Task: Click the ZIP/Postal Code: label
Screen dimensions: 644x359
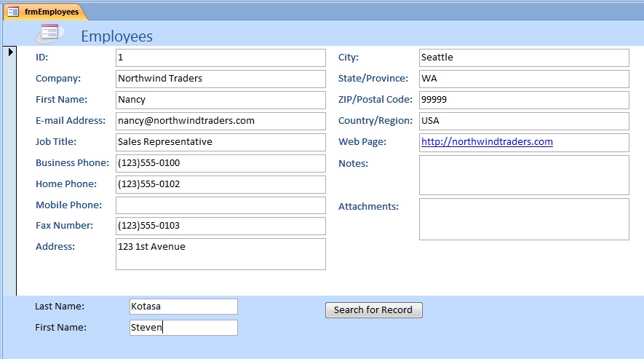Action: point(375,100)
